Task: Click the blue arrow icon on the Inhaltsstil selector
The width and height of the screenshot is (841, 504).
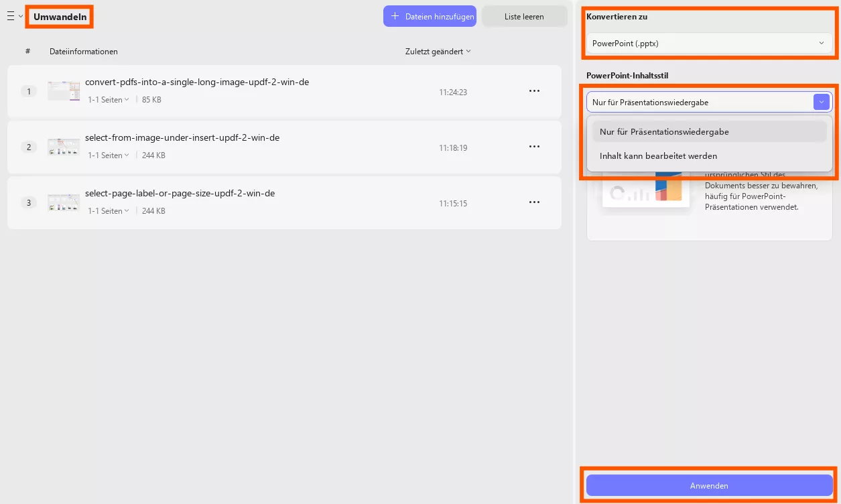Action: pos(821,102)
